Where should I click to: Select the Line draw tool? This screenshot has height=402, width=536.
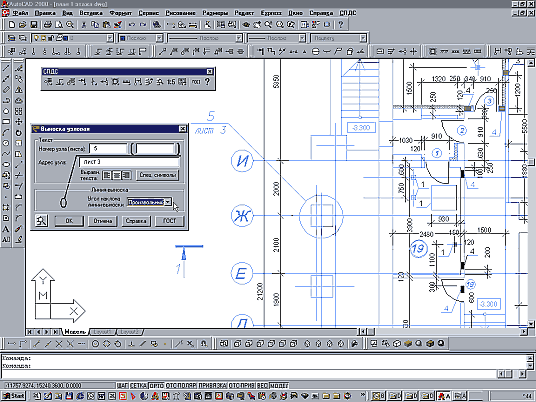(6, 68)
